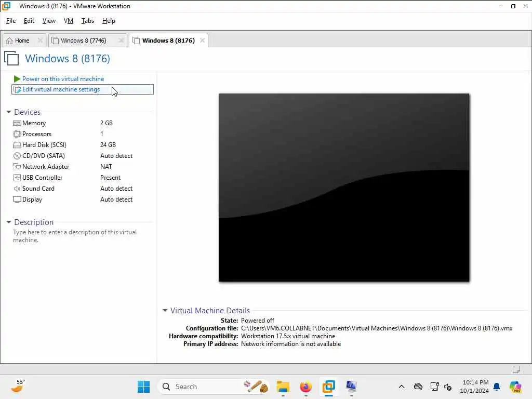Open the View menu
This screenshot has width=532, height=399.
pyautogui.click(x=49, y=21)
